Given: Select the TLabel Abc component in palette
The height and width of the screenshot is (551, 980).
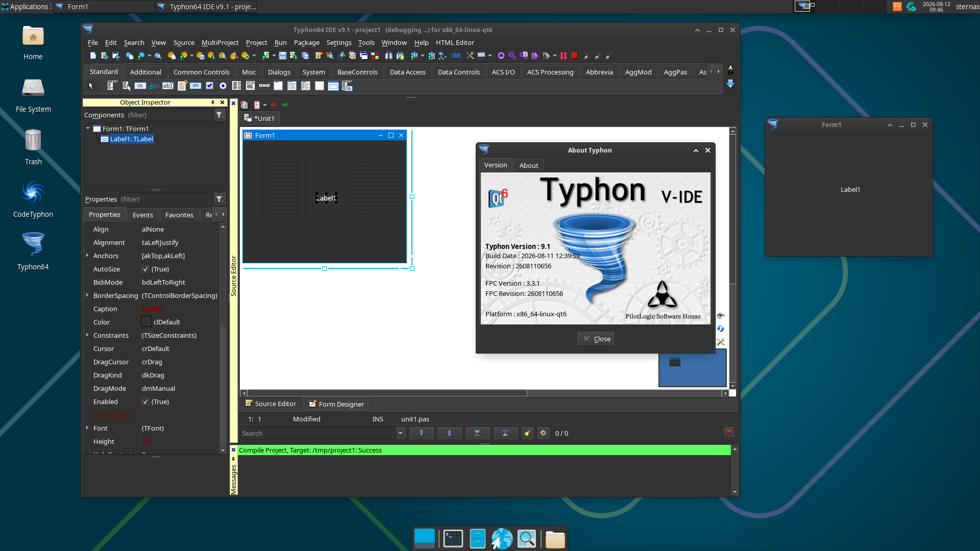Looking at the screenshot, I should (154, 86).
